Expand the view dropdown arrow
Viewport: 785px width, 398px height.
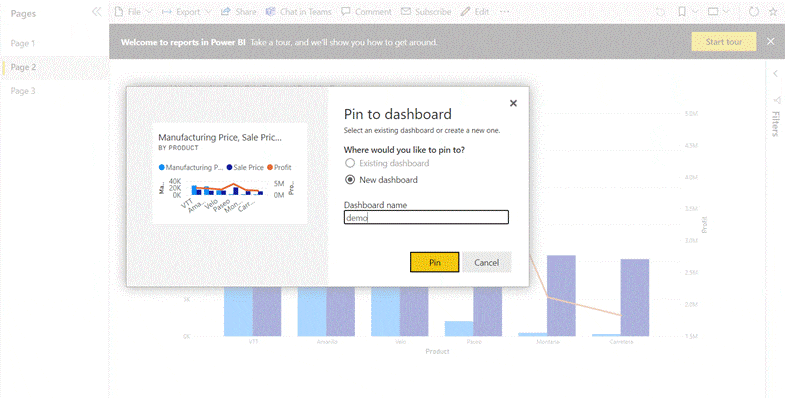click(x=726, y=12)
